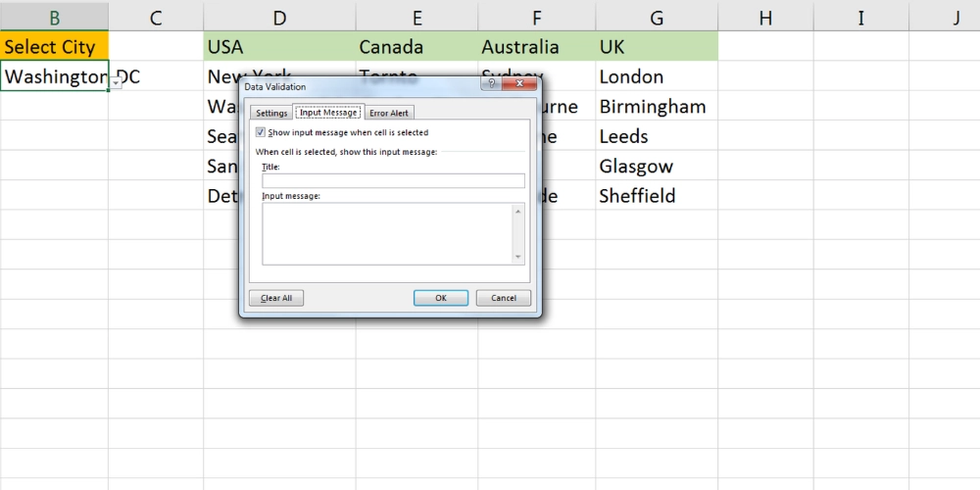Open the Error Alert tab
Image resolution: width=980 pixels, height=490 pixels.
(389, 113)
